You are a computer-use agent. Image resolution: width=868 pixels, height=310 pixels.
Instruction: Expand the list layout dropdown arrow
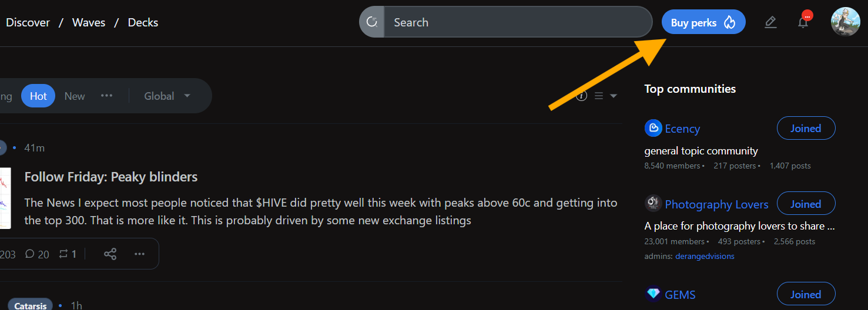(x=614, y=96)
